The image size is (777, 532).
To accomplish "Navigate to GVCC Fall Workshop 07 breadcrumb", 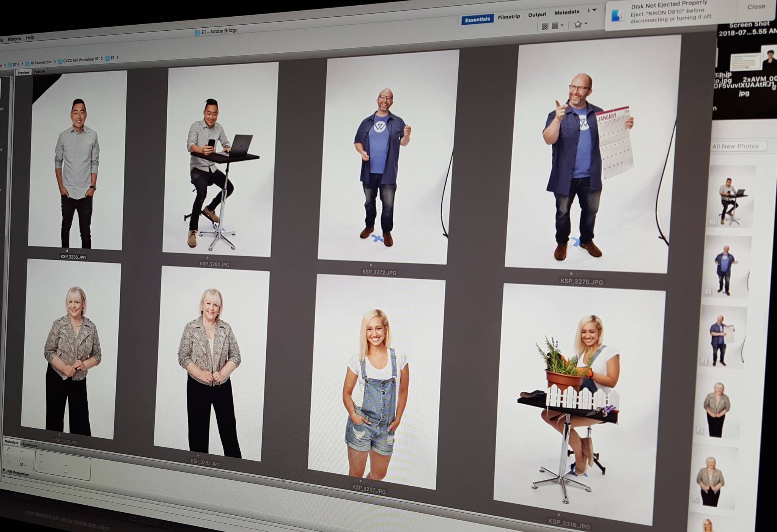I will pos(79,60).
